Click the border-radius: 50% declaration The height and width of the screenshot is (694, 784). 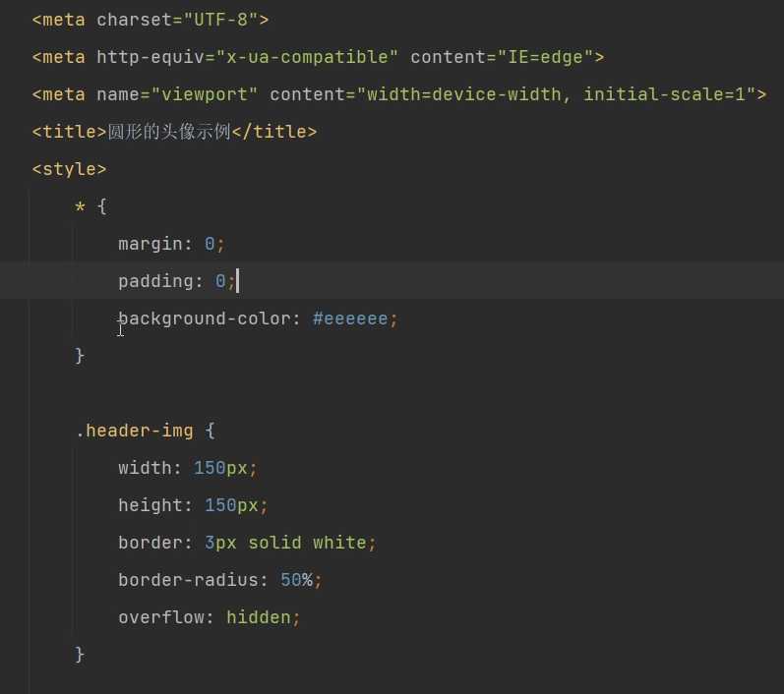[x=220, y=580]
